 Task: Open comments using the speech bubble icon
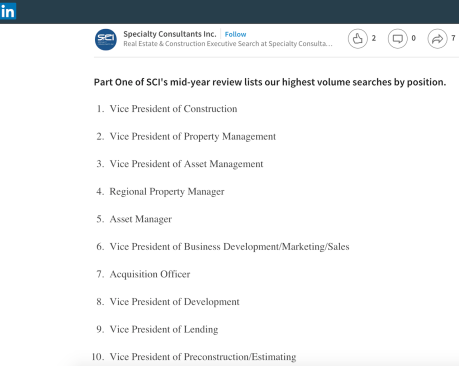point(397,39)
